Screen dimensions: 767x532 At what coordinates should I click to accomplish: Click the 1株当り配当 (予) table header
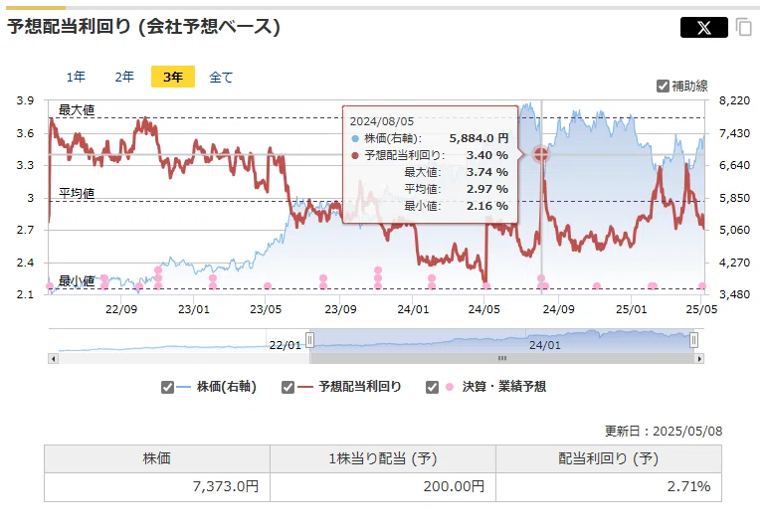pyautogui.click(x=383, y=458)
